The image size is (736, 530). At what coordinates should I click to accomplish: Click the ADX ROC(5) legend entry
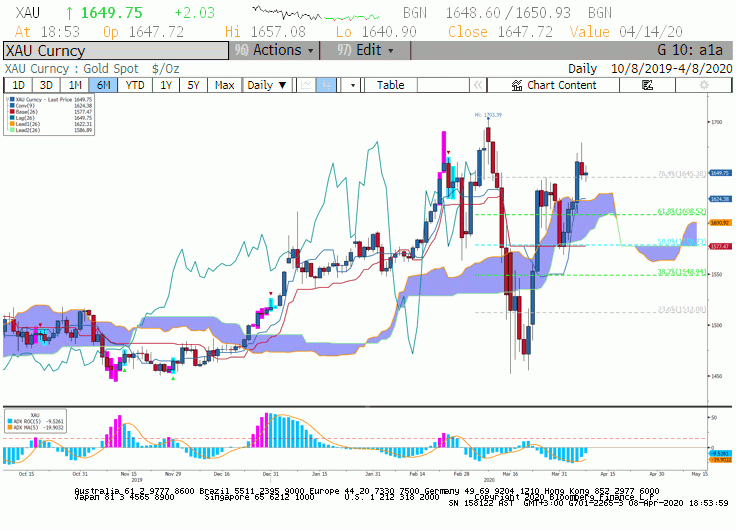point(35,421)
